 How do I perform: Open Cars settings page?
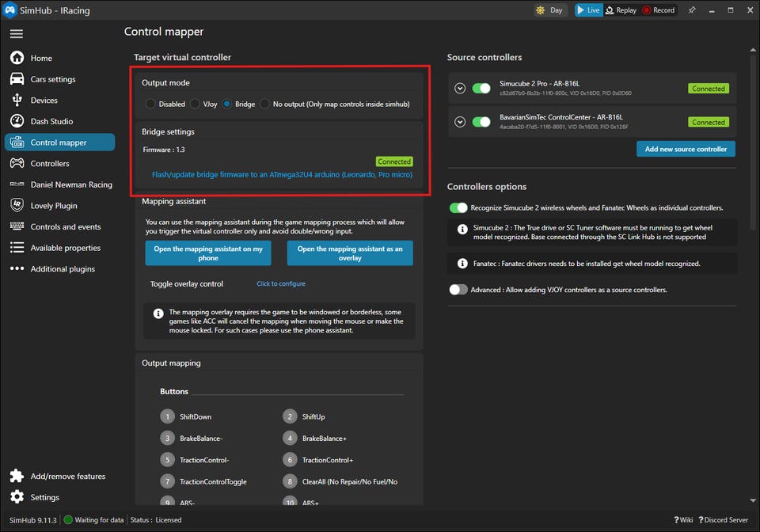click(x=52, y=79)
